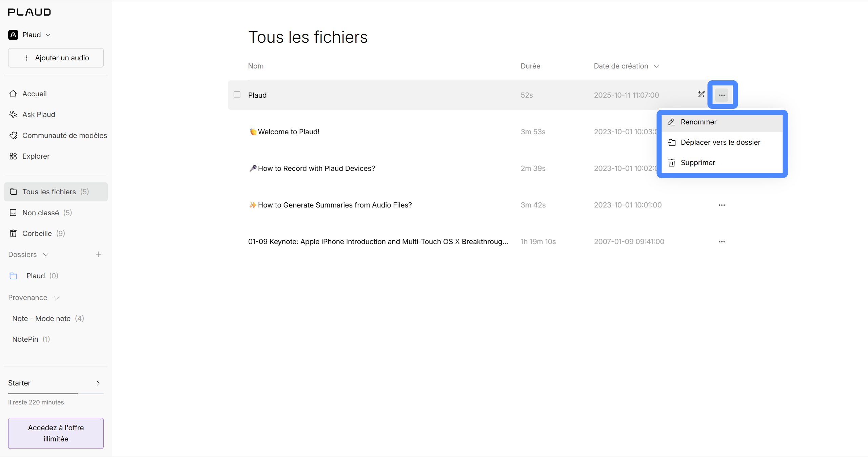Image resolution: width=868 pixels, height=457 pixels.
Task: Click the Corbeille trash bin icon
Action: coord(13,234)
